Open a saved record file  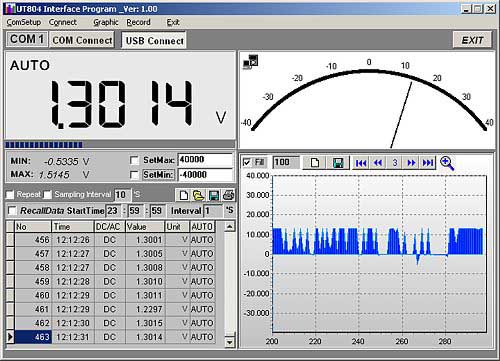click(x=198, y=195)
